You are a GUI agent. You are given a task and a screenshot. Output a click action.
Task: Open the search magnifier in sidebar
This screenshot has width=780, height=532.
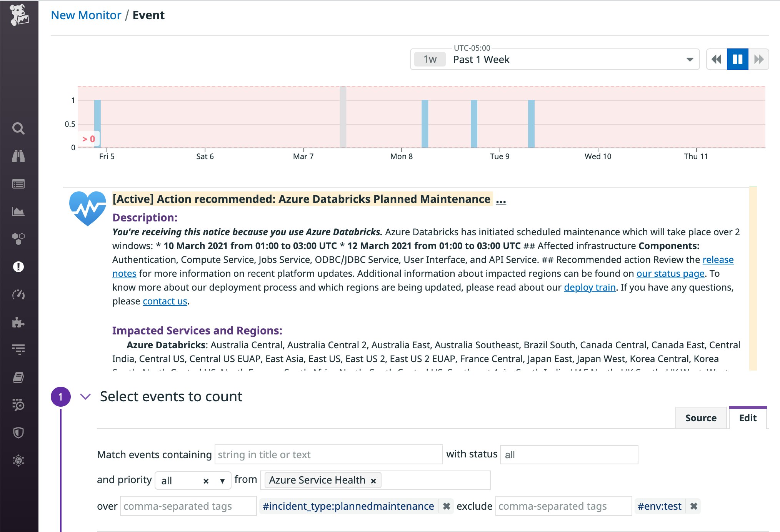click(x=19, y=128)
